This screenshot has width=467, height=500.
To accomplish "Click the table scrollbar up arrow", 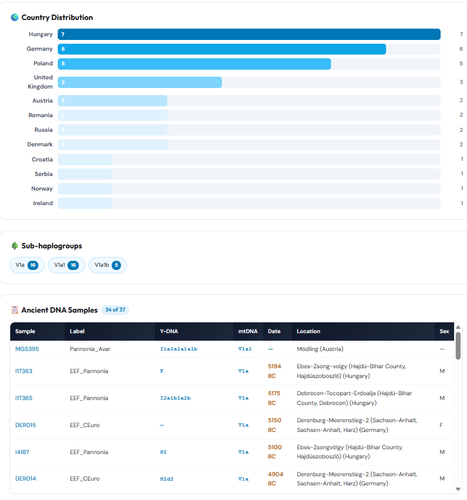I will point(458,327).
